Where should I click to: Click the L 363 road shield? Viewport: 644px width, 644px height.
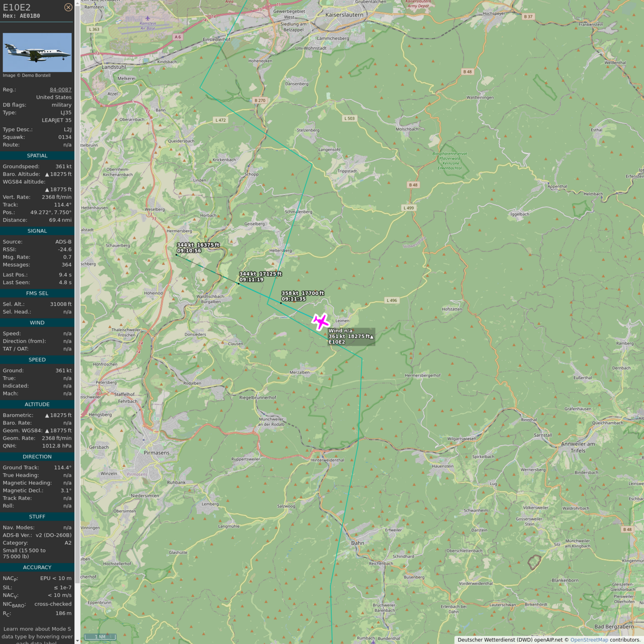click(94, 30)
